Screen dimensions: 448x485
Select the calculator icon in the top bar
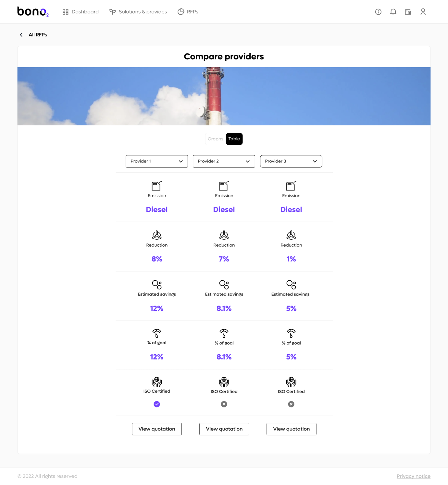coord(408,12)
